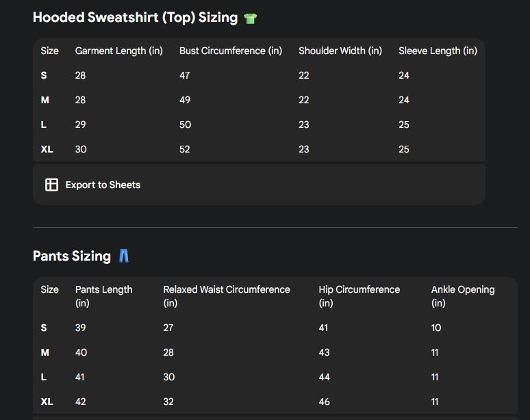The height and width of the screenshot is (420, 530).
Task: Select the S bust circumference value 47
Action: (185, 75)
